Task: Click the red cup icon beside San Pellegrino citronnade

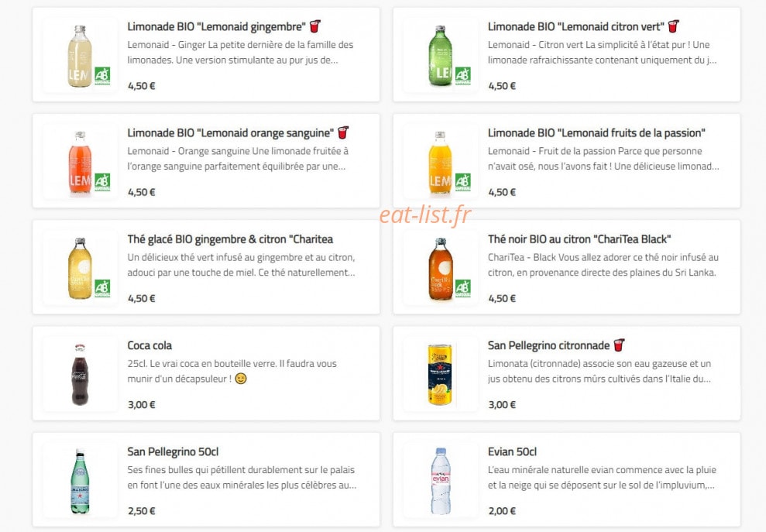Action: click(x=619, y=345)
